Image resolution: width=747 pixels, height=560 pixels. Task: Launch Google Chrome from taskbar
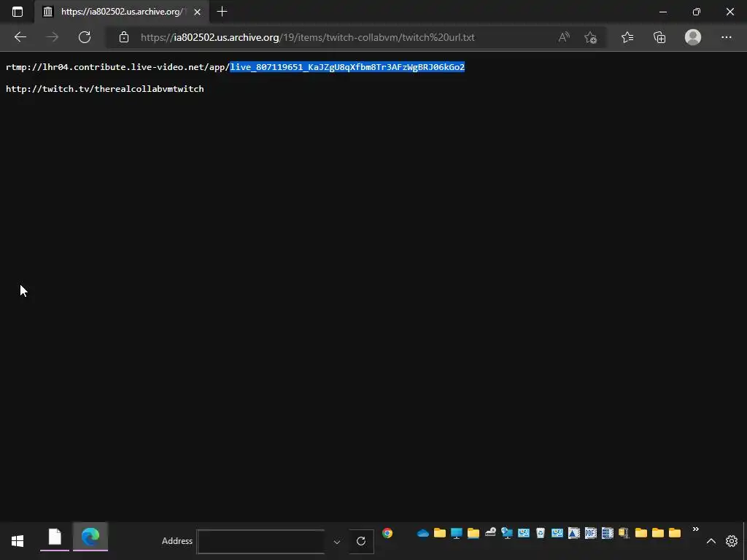point(387,533)
